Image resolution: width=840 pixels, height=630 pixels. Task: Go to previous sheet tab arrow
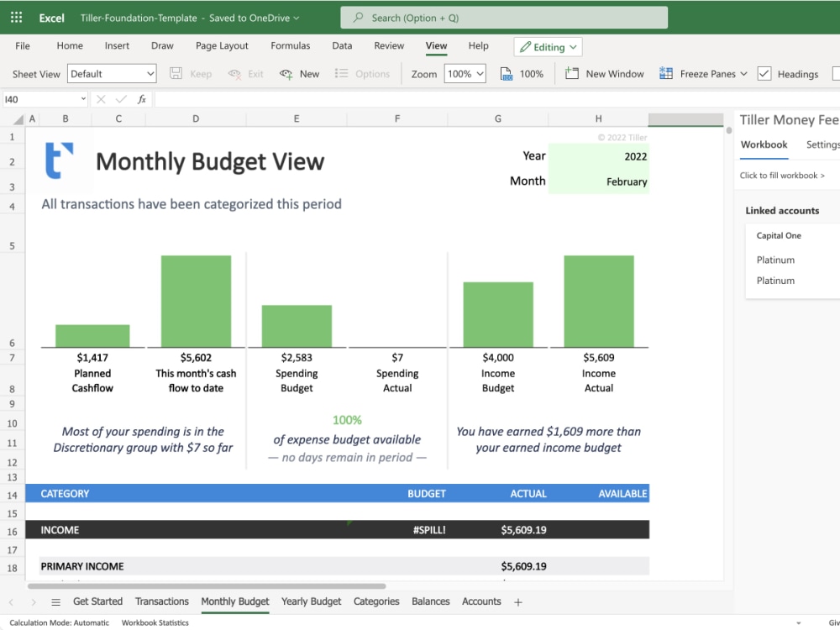click(11, 602)
